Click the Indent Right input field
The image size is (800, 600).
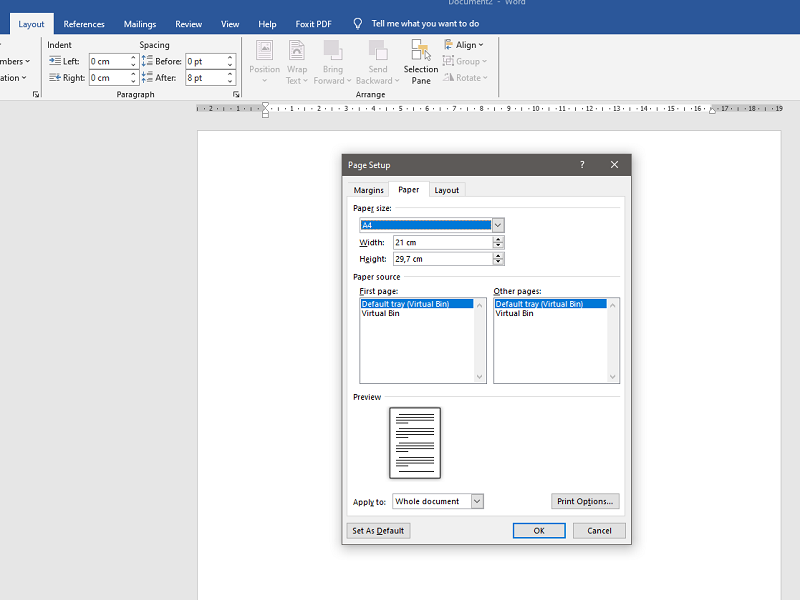coord(109,78)
